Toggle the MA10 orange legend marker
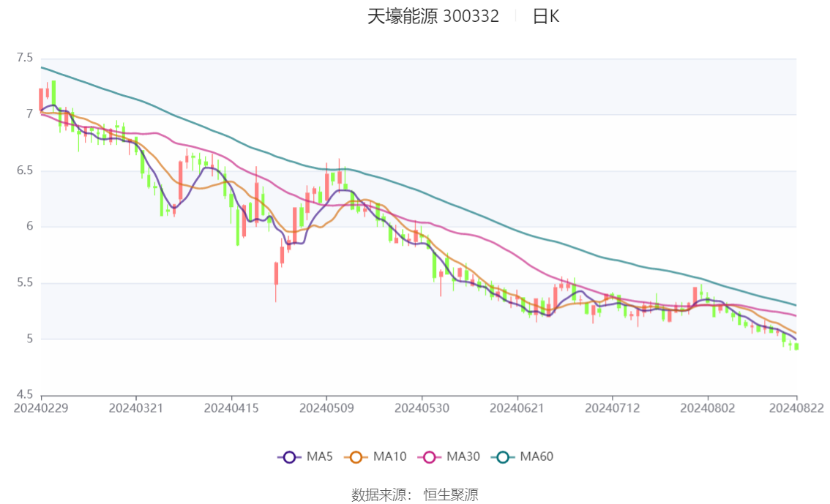Image resolution: width=830 pixels, height=504 pixels. tap(356, 457)
